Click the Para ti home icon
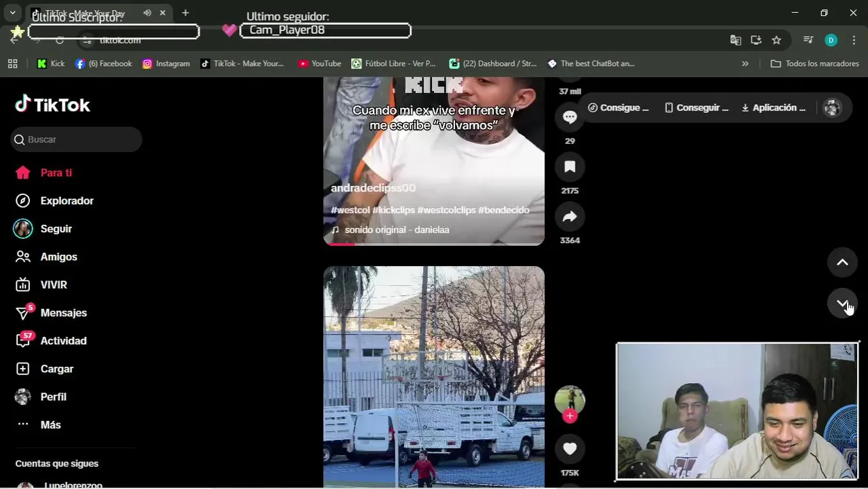The image size is (868, 489). coord(23,173)
